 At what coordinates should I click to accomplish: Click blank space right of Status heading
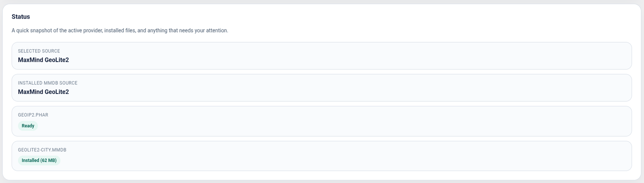pyautogui.click(x=322, y=17)
